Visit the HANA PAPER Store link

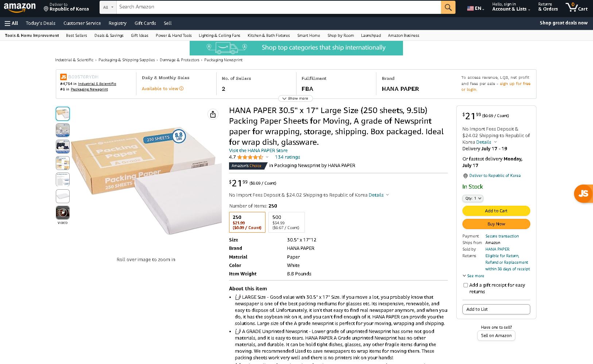[258, 150]
